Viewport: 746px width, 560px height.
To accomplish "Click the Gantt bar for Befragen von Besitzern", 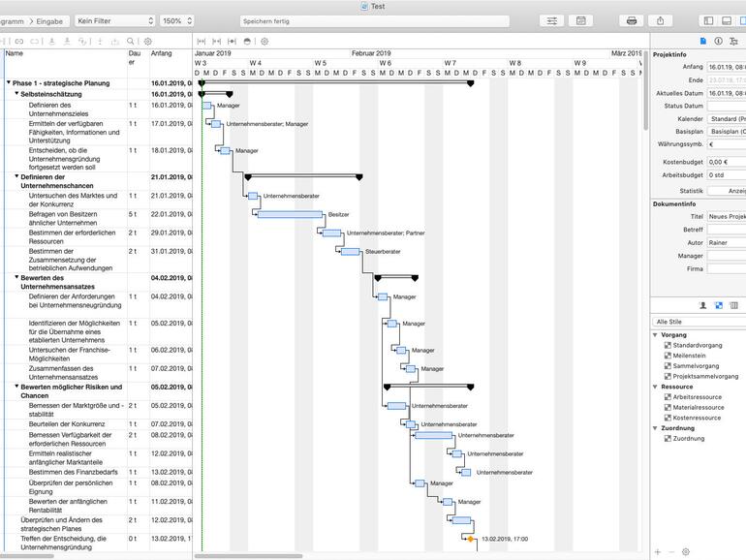I will pyautogui.click(x=290, y=214).
